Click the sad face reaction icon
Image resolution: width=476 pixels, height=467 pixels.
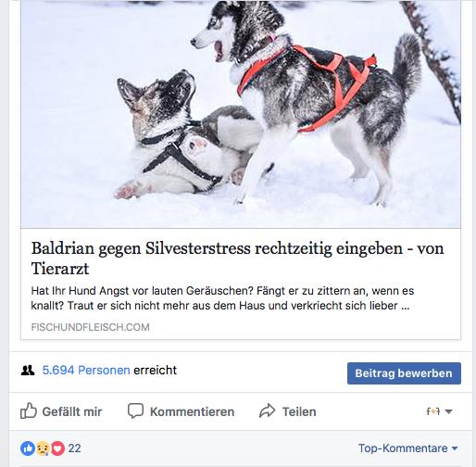point(43,448)
